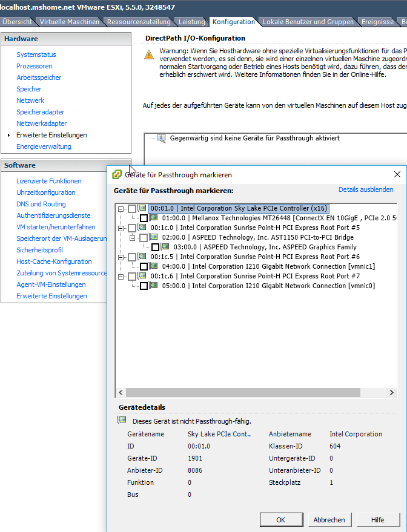407x532 pixels.
Task: Open Lizenzierte Funktionen link
Action: [x=49, y=181]
